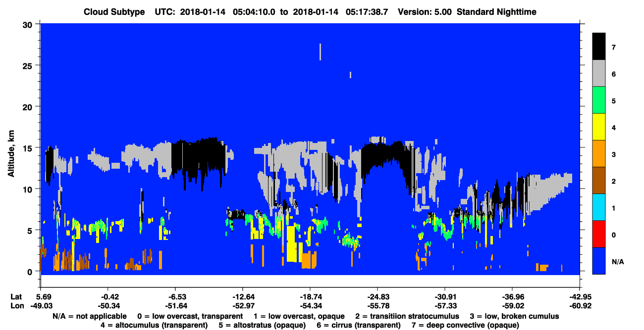Click longitude value -55.78
The image size is (644, 330).
point(377,306)
